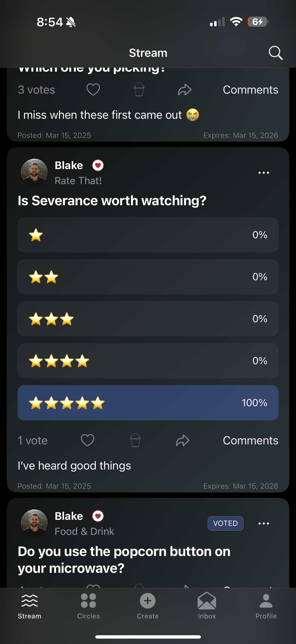
Task: Select the two-star rating bar
Action: tap(148, 277)
